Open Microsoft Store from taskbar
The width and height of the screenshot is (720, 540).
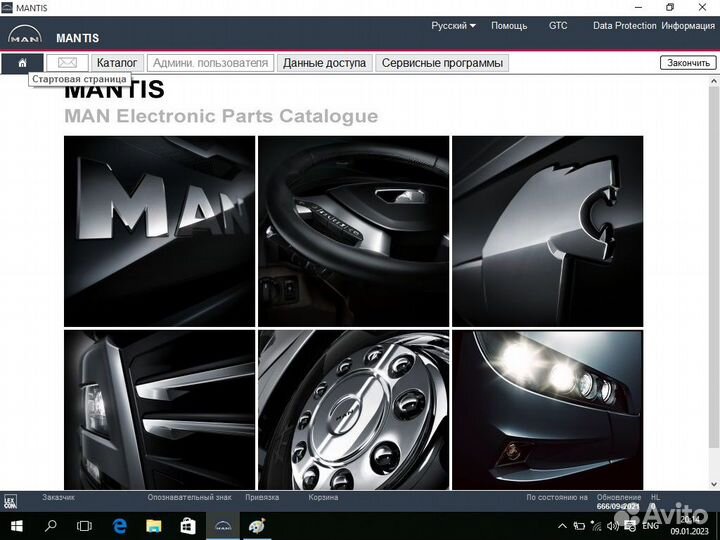188,526
